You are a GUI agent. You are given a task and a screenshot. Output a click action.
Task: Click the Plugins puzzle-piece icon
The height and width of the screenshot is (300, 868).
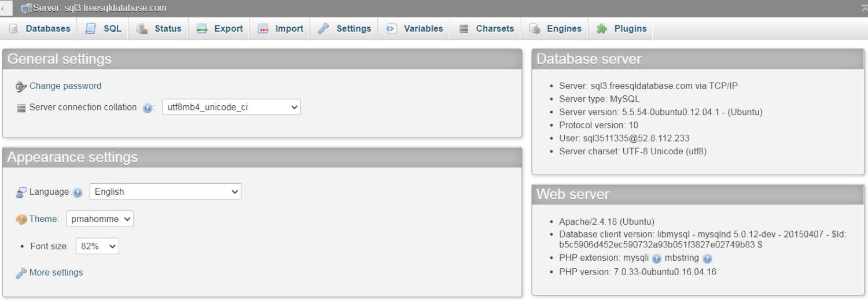[602, 28]
